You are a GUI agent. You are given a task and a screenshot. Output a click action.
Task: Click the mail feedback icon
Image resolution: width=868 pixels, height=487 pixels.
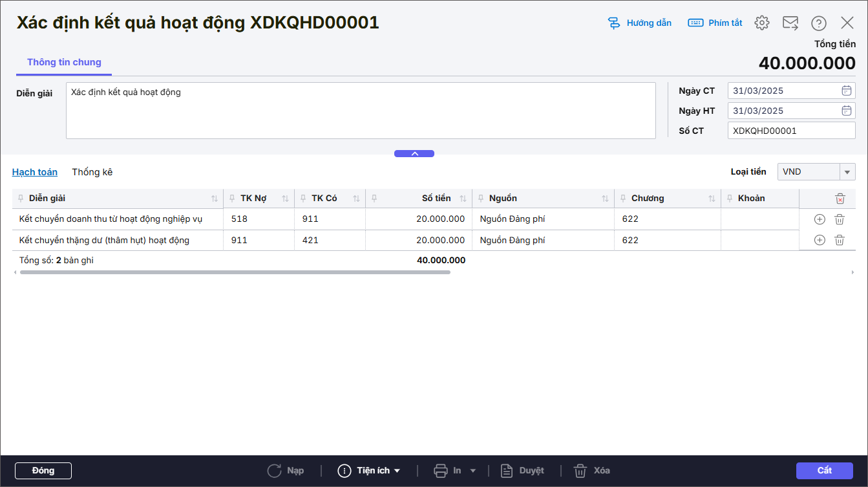point(790,23)
